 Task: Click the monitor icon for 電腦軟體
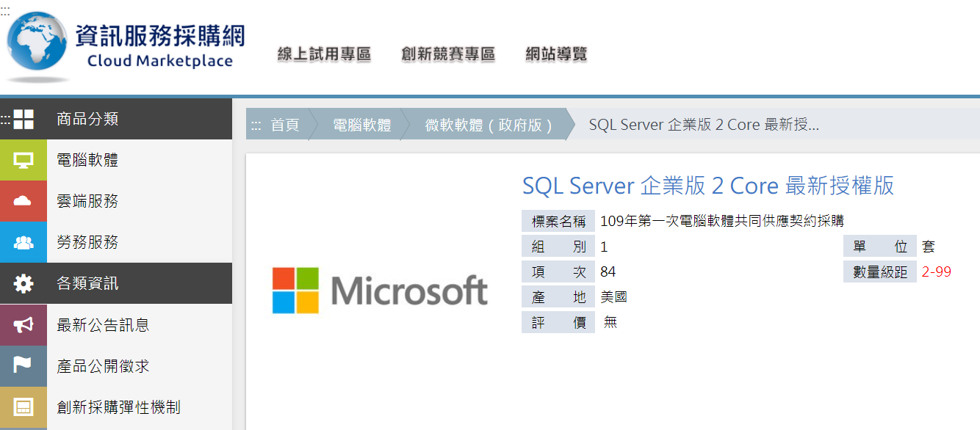[x=24, y=161]
